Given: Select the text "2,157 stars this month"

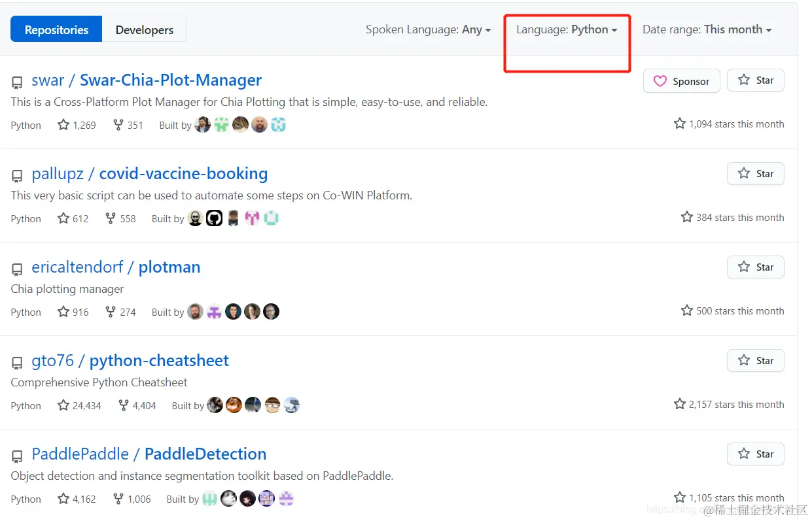Looking at the screenshot, I should pyautogui.click(x=736, y=405).
